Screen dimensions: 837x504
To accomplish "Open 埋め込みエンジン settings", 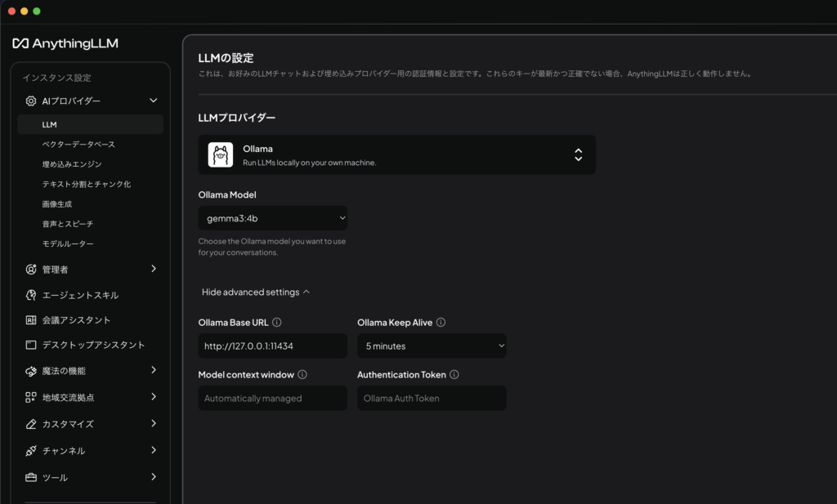I will [72, 164].
